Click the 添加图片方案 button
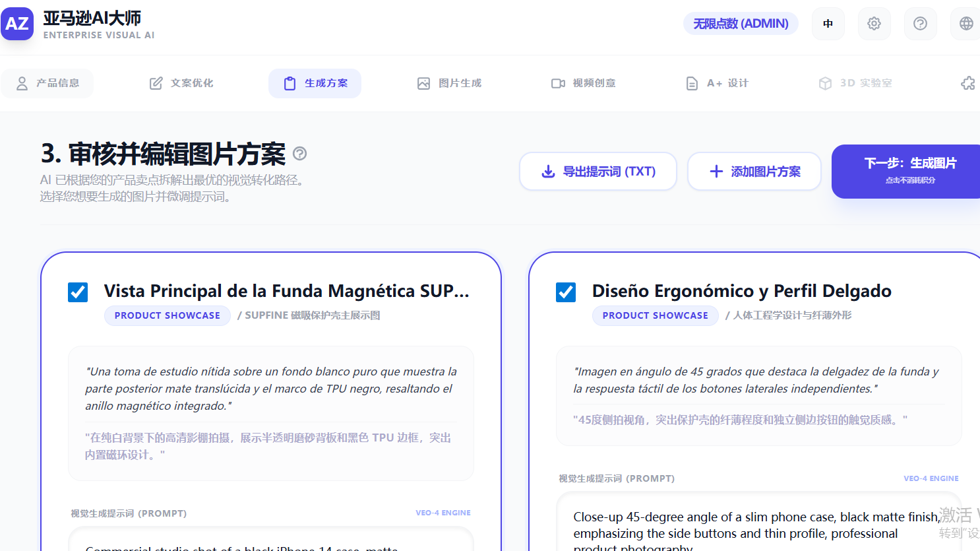Screen dimensions: 980x551 (754, 172)
